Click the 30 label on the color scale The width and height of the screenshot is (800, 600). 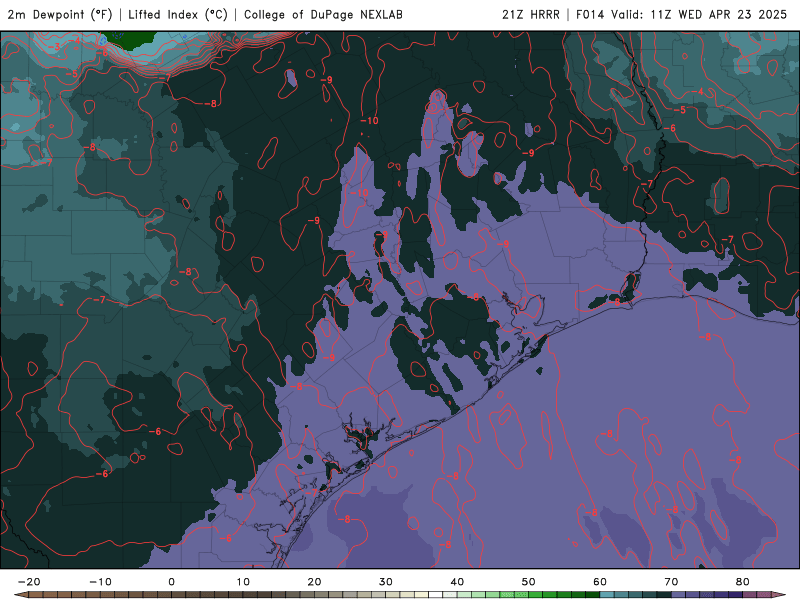pos(386,582)
